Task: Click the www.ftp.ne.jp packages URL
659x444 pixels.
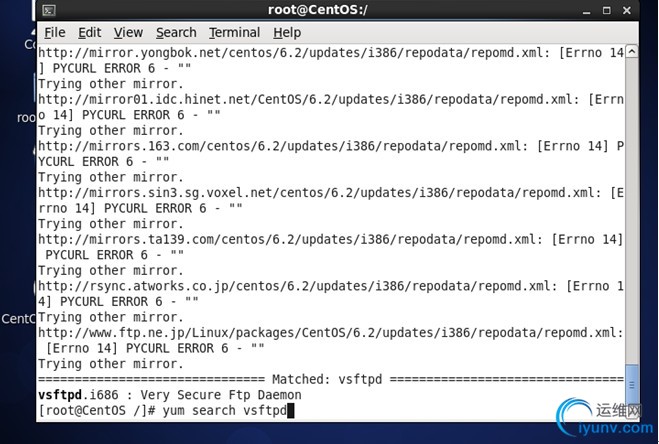Action: (x=330, y=333)
